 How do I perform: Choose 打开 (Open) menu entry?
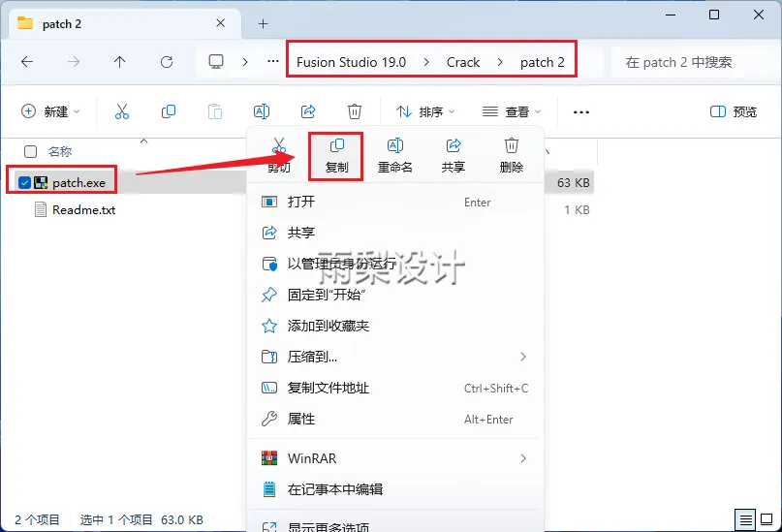pyautogui.click(x=394, y=202)
